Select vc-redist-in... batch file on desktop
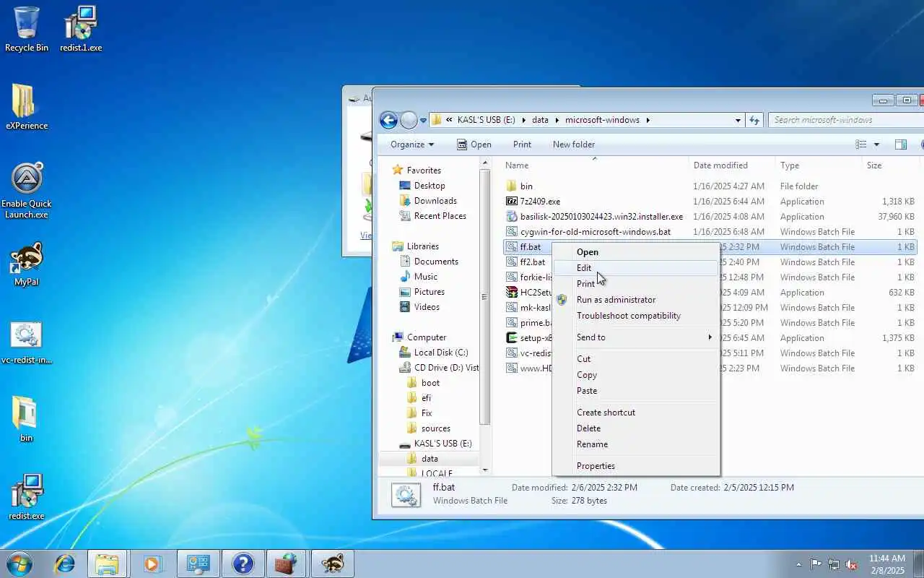924x578 pixels. tap(27, 342)
